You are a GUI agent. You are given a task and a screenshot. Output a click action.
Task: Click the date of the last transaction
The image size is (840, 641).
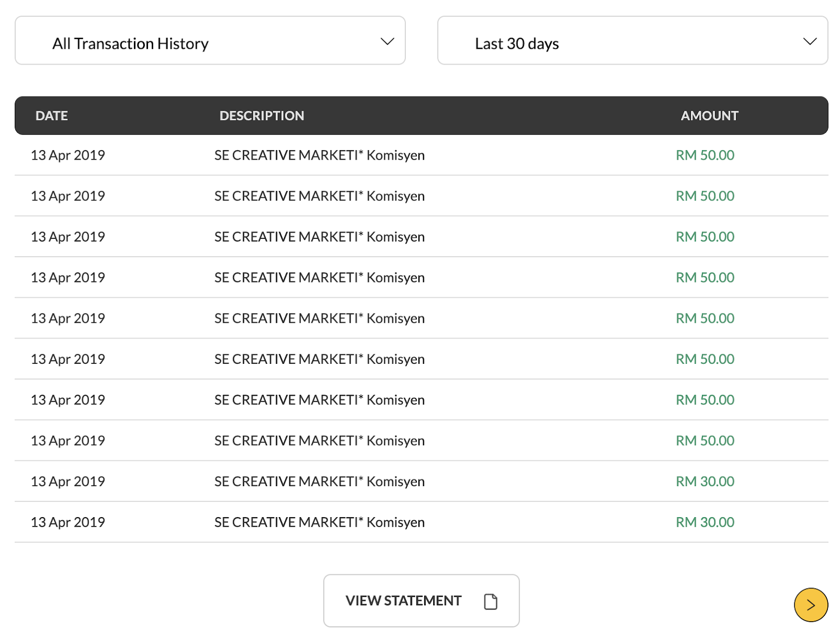pos(68,522)
